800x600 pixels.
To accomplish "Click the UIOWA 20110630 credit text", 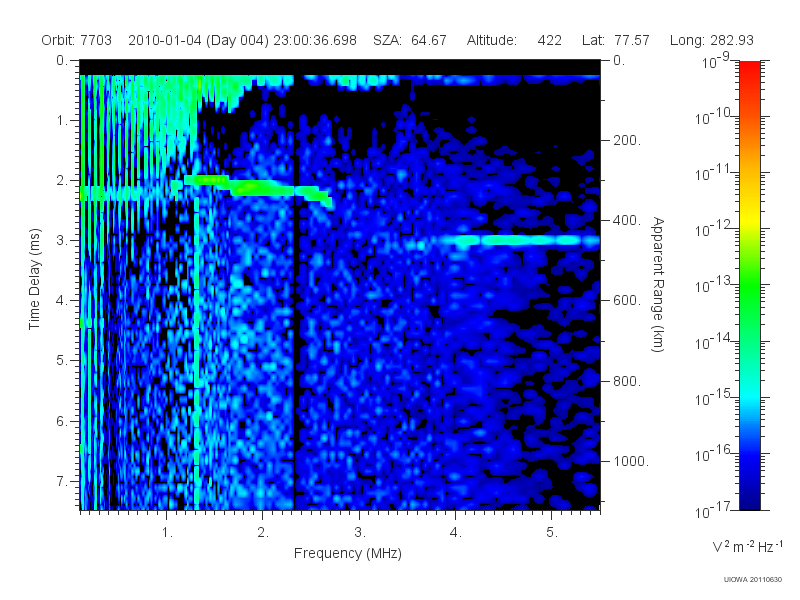I will pos(753,580).
